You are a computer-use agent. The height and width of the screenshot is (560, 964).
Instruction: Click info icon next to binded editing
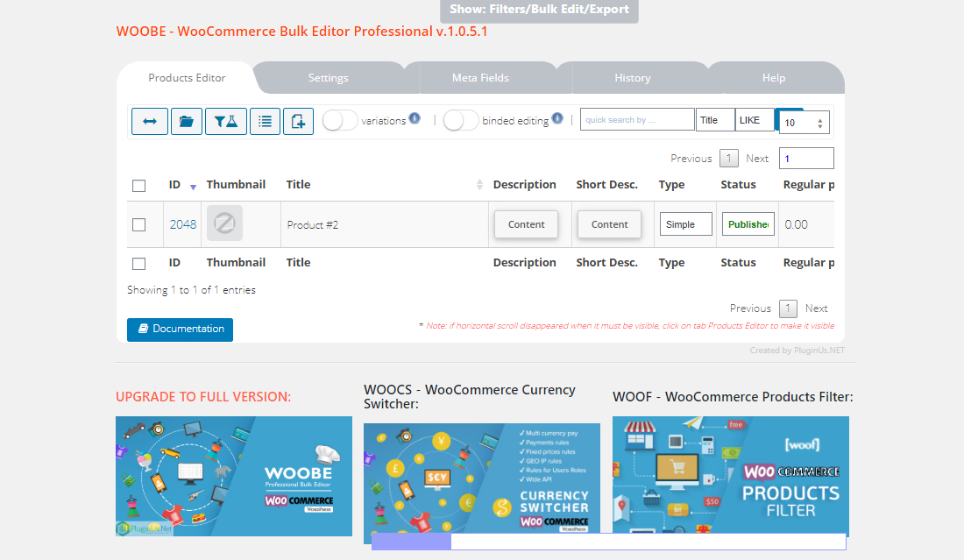pyautogui.click(x=557, y=118)
